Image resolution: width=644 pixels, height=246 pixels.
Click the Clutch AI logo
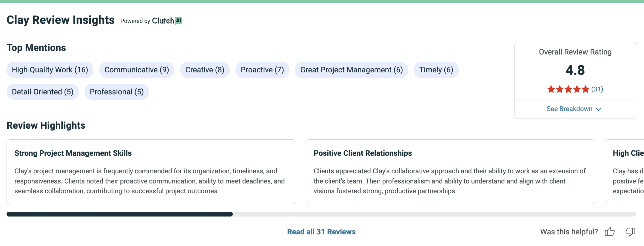pos(167,21)
